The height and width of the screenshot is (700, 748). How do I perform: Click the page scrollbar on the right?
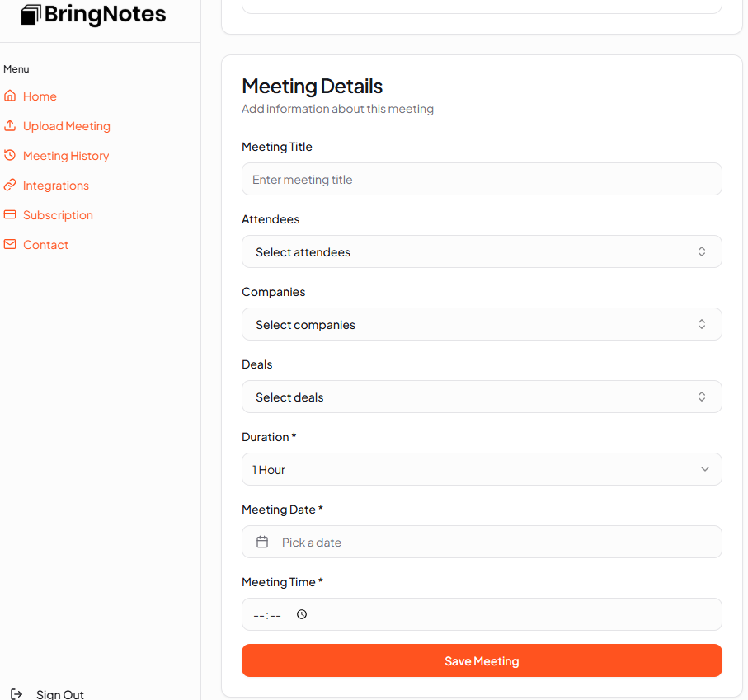(x=744, y=330)
